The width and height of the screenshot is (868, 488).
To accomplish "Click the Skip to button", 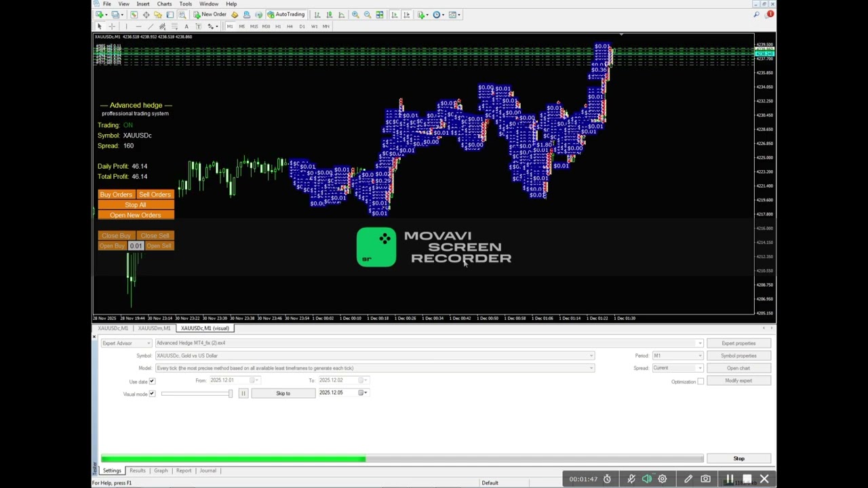I will click(283, 394).
